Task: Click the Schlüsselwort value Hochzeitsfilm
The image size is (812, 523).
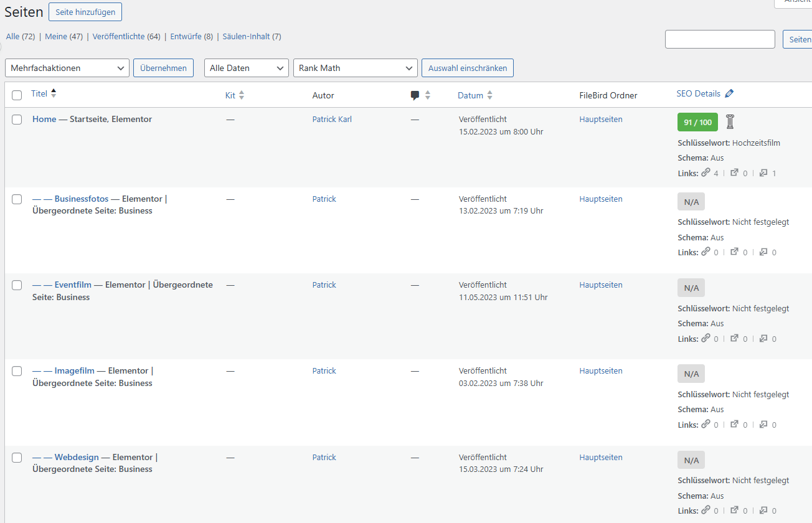Action: point(756,143)
